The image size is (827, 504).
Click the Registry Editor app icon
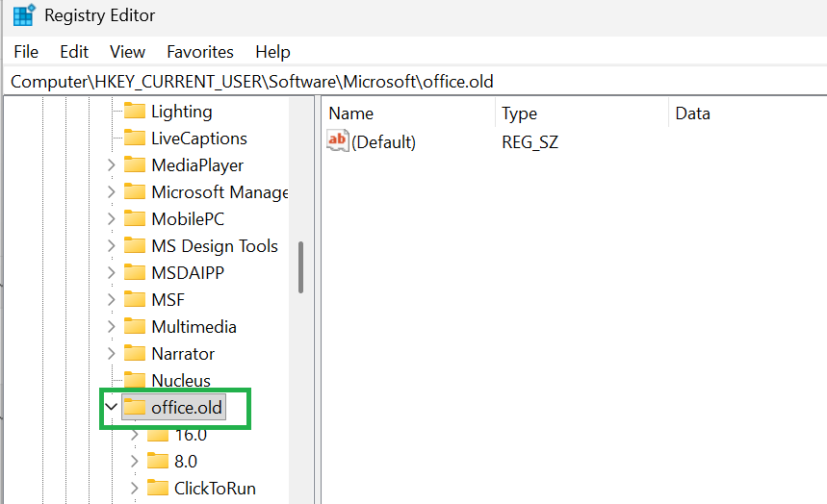click(x=24, y=15)
